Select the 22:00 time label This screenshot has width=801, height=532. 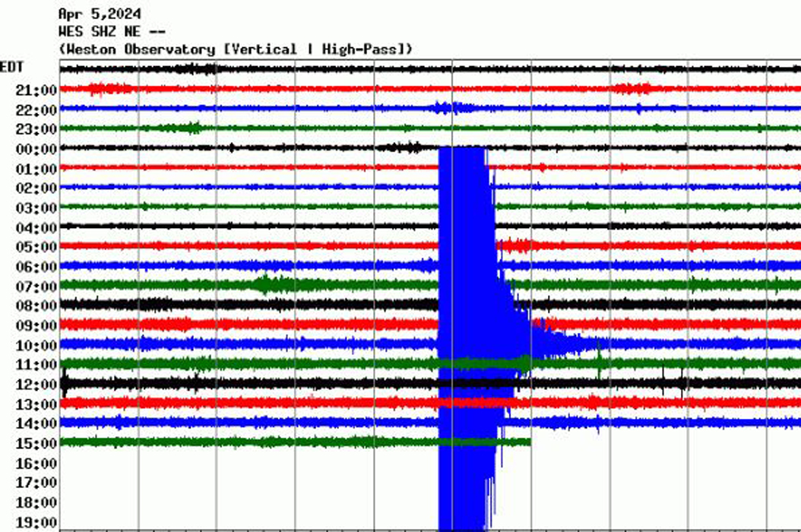[x=36, y=109]
